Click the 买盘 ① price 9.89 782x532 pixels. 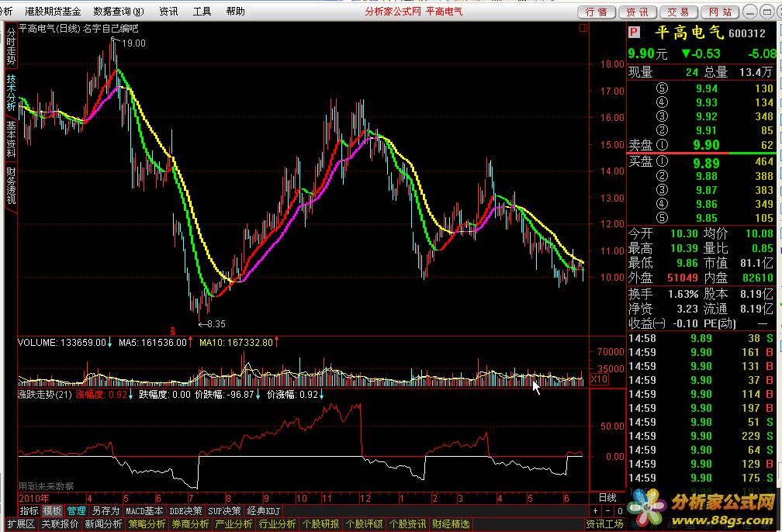coord(706,164)
